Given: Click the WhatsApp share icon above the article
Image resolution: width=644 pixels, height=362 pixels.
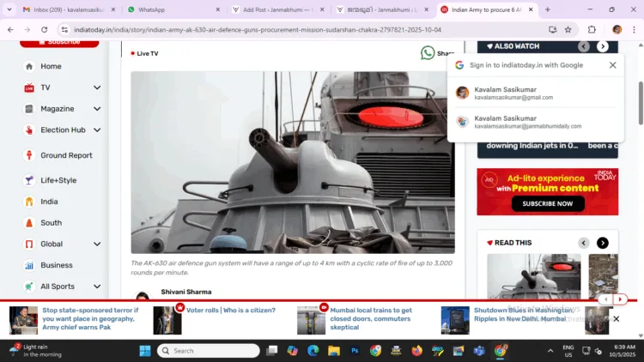Looking at the screenshot, I should click(427, 53).
